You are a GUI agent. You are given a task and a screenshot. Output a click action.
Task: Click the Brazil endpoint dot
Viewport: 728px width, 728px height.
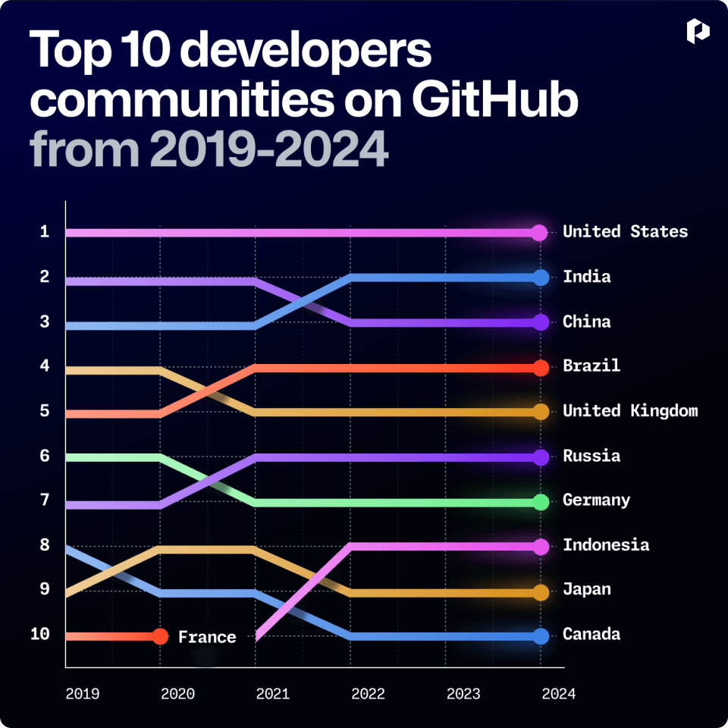pos(541,368)
